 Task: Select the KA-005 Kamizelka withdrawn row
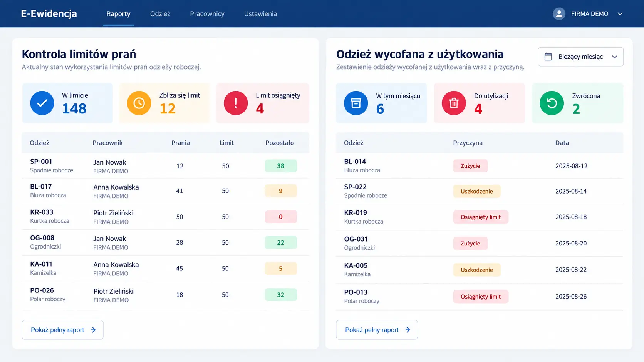tap(480, 270)
